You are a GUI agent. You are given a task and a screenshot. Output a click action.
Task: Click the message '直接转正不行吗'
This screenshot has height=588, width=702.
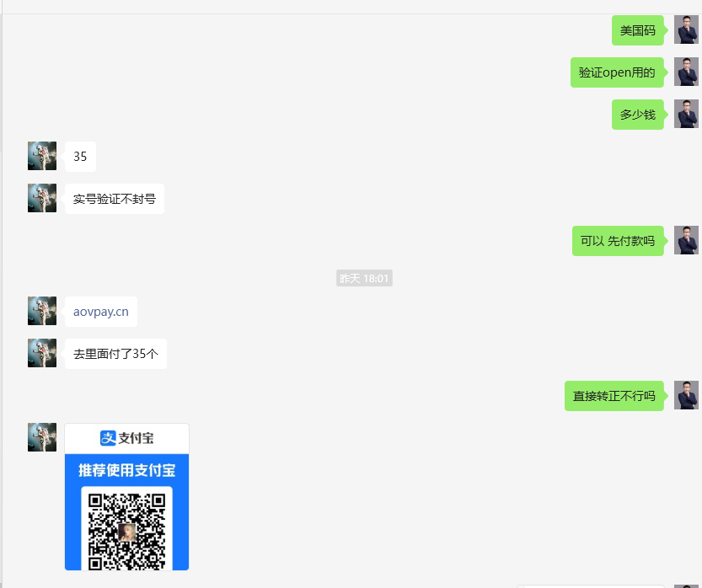pyautogui.click(x=614, y=396)
